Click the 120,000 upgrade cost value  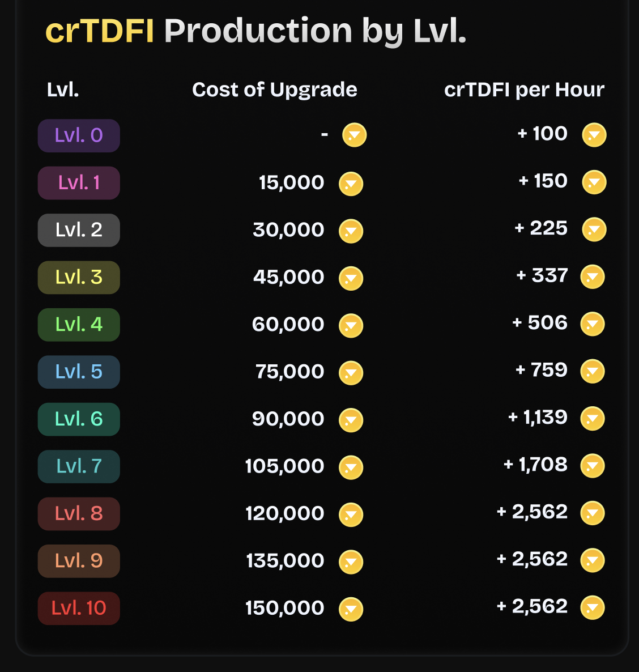point(284,514)
